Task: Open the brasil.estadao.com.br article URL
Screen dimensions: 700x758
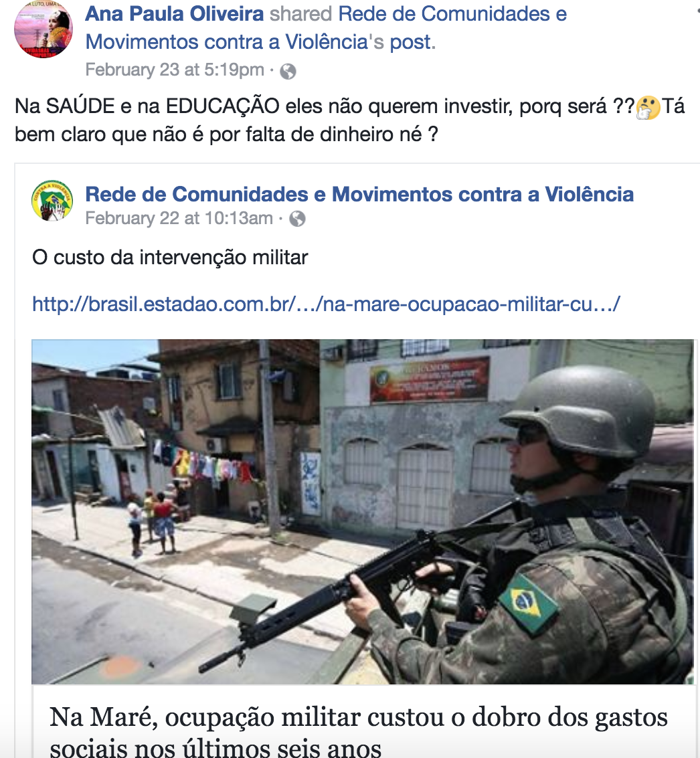Action: pos(326,304)
